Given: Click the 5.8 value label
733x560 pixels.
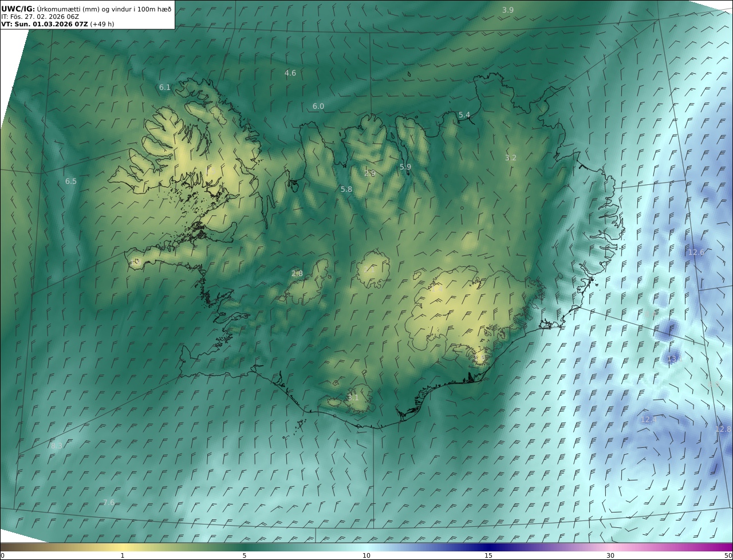Looking at the screenshot, I should click(x=346, y=189).
